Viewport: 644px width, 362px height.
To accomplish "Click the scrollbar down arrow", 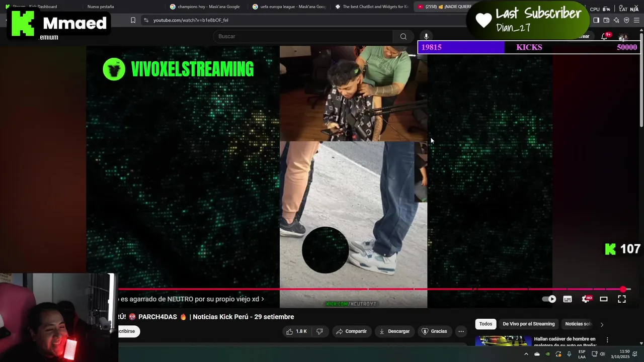I will pyautogui.click(x=641, y=343).
